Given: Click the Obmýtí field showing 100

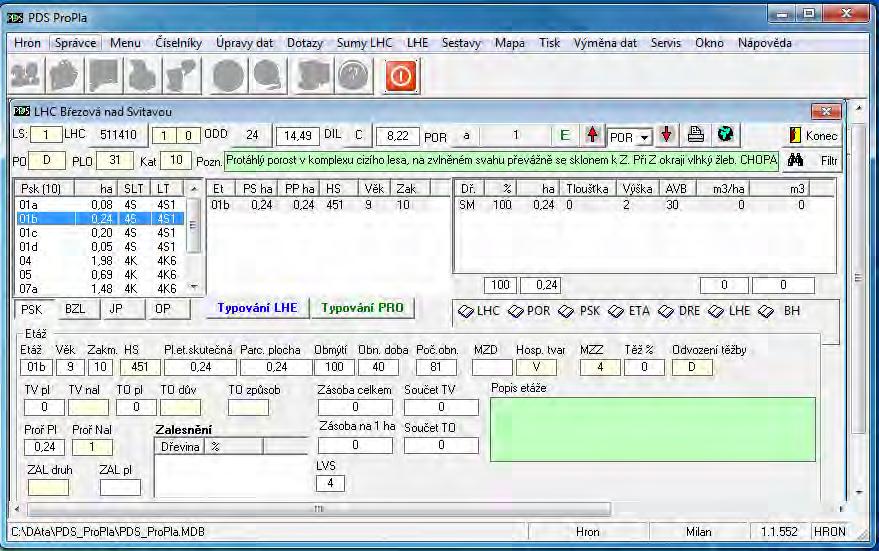Looking at the screenshot, I should click(334, 367).
